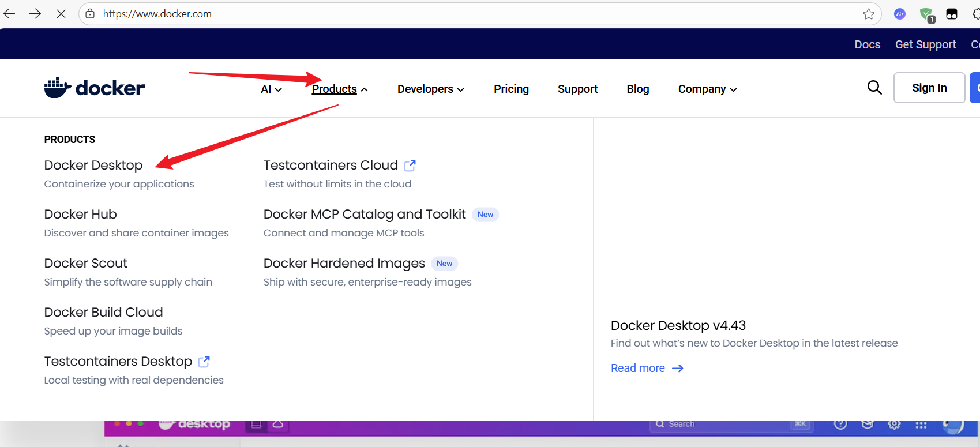This screenshot has width=980, height=447.
Task: Open Docker Scout product page
Action: click(86, 263)
